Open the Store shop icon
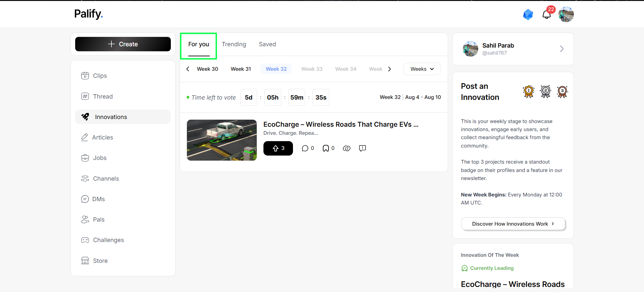 coord(85,260)
